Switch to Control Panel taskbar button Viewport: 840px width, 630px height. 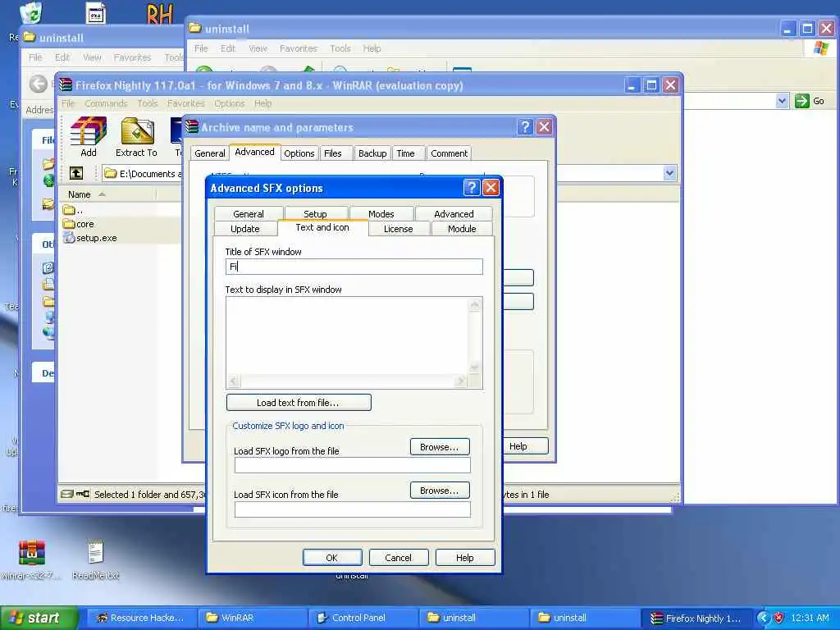[x=363, y=618]
